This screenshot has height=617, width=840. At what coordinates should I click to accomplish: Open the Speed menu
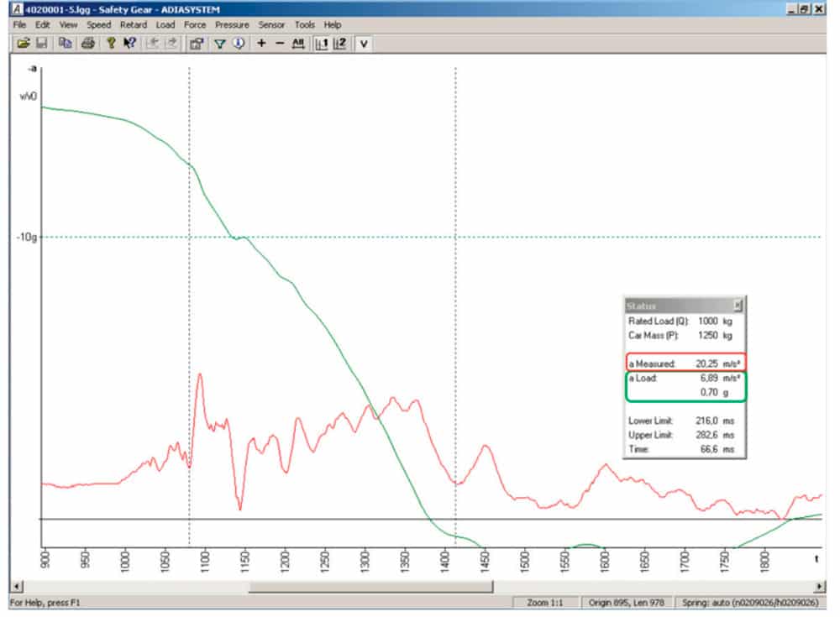pos(99,24)
